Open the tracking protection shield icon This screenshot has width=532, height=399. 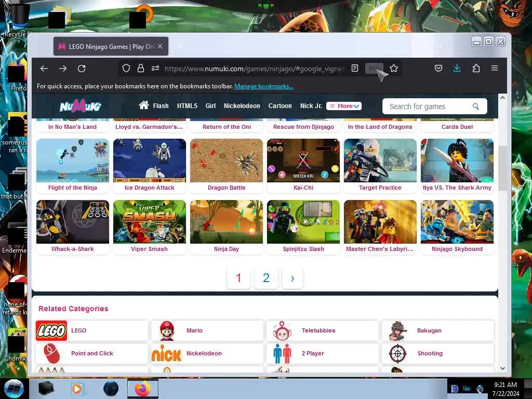(126, 69)
